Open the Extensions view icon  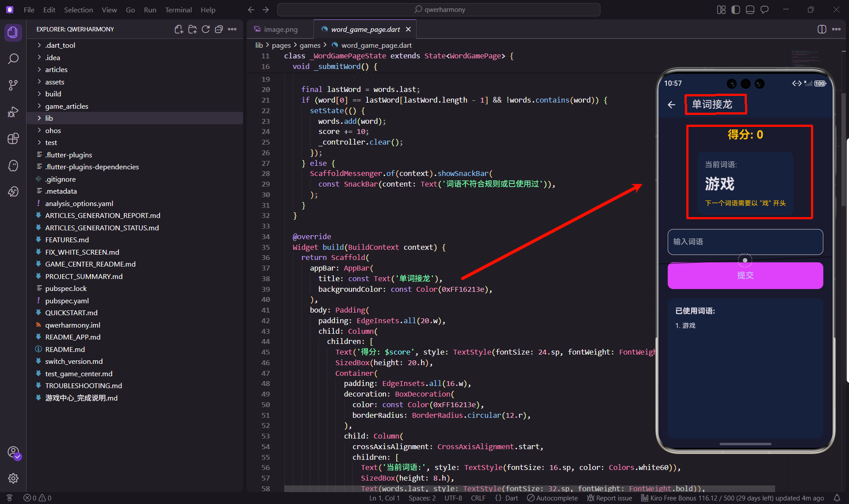pyautogui.click(x=13, y=138)
